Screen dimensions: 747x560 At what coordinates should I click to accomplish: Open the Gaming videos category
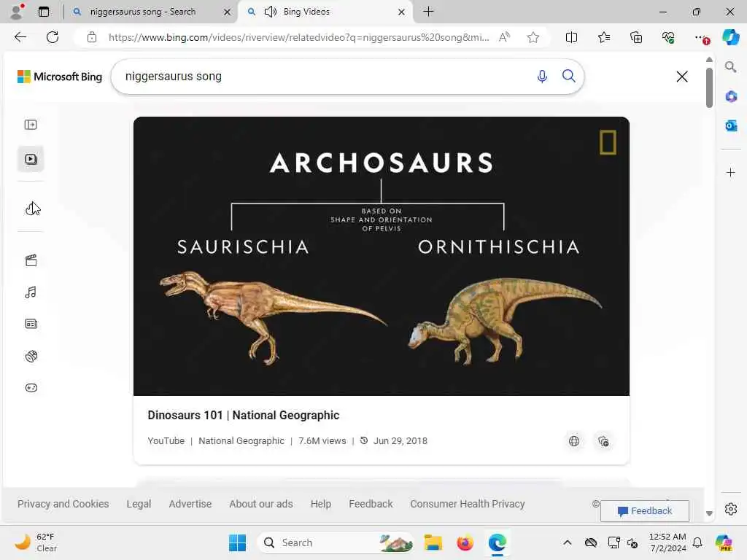[x=31, y=388]
